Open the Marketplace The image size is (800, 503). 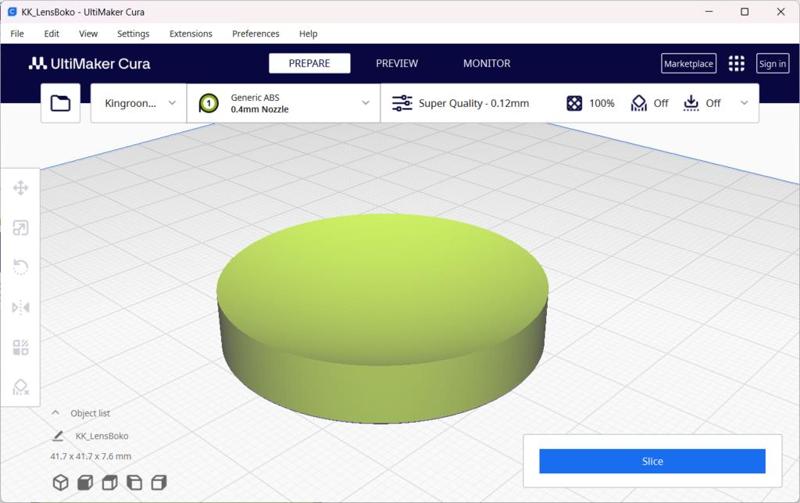point(689,63)
